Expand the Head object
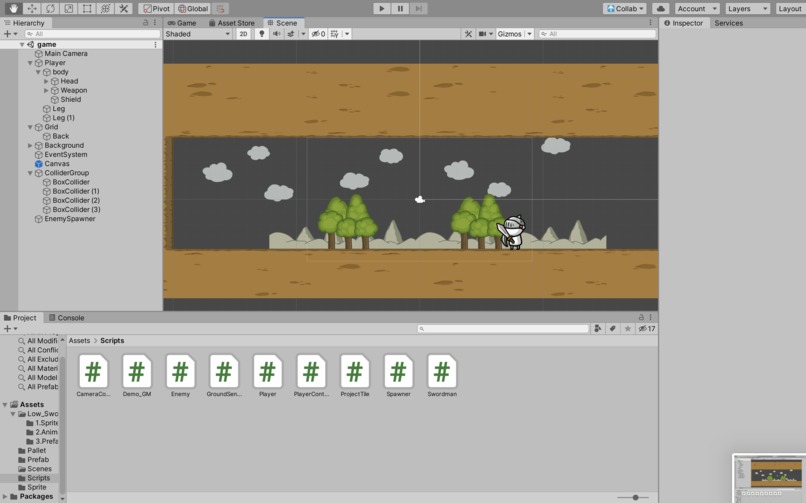The height and width of the screenshot is (503, 806). [46, 81]
